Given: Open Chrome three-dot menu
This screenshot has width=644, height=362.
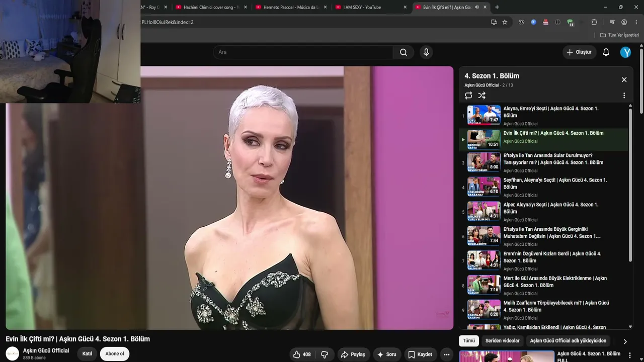Looking at the screenshot, I should click(636, 22).
